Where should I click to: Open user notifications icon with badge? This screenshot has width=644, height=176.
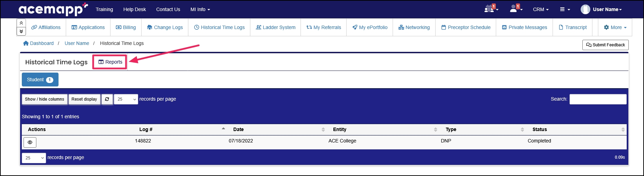coord(516,9)
